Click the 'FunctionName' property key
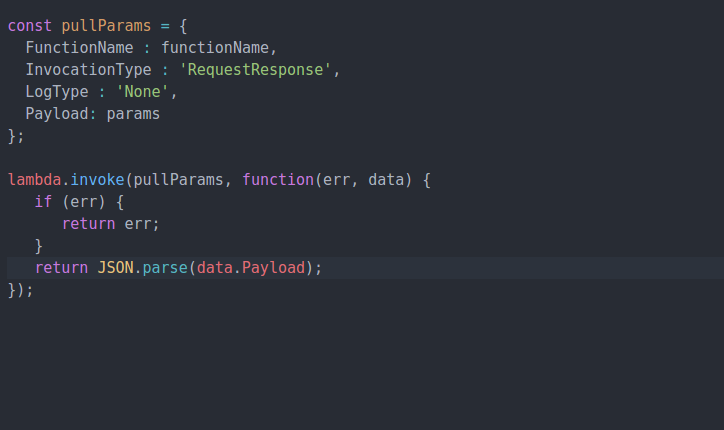This screenshot has height=430, width=724. [79, 48]
